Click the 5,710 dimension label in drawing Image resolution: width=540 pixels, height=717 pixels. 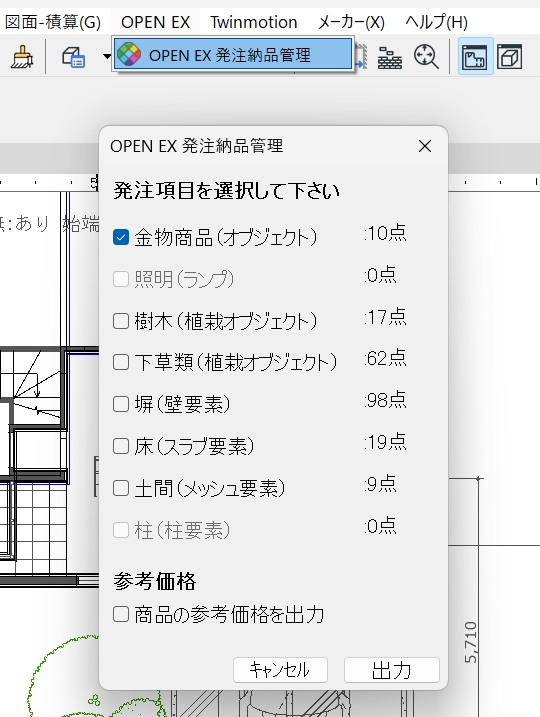pos(471,642)
